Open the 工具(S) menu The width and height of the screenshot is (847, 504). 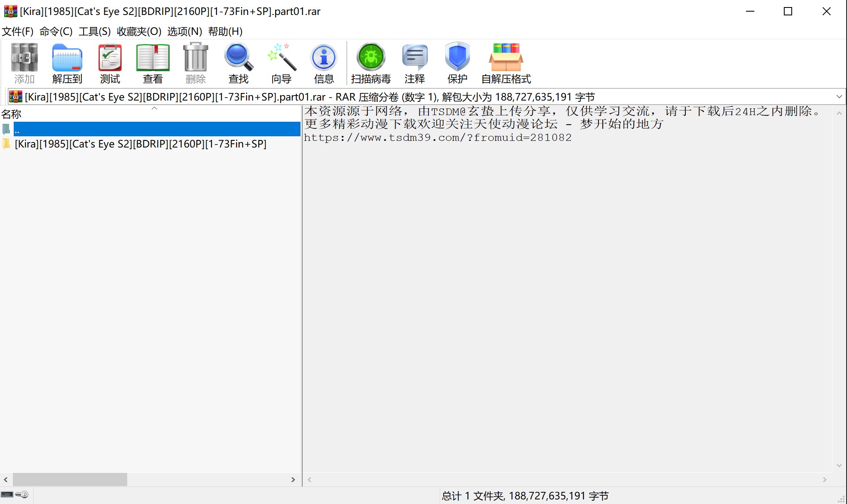[x=94, y=32]
